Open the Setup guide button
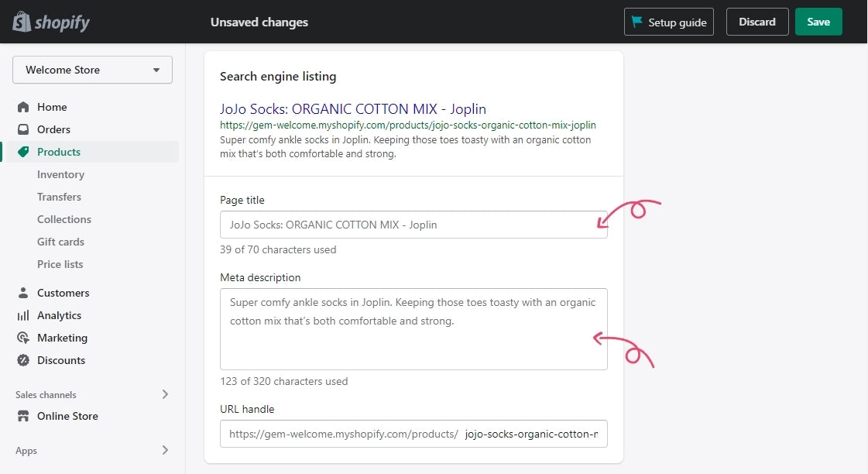 pos(669,22)
